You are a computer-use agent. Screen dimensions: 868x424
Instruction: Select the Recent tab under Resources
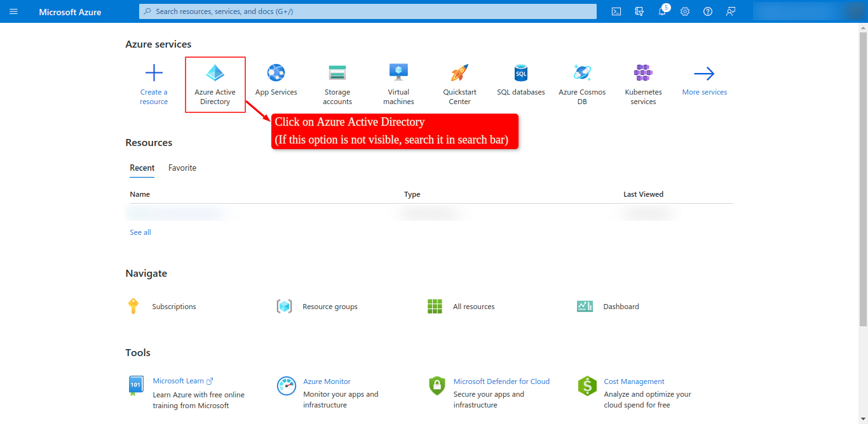pos(142,168)
